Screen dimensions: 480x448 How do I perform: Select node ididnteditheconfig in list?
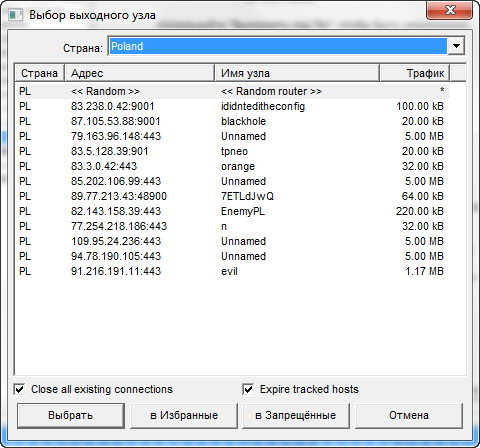(233, 106)
